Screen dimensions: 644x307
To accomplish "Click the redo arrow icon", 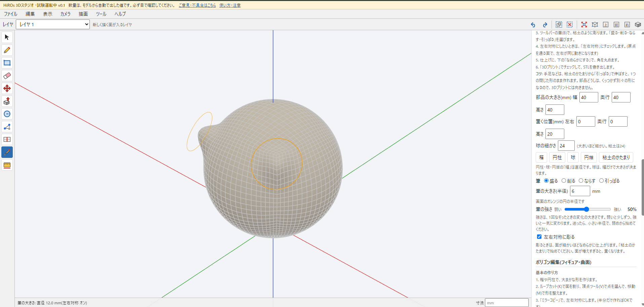I will 545,25.
